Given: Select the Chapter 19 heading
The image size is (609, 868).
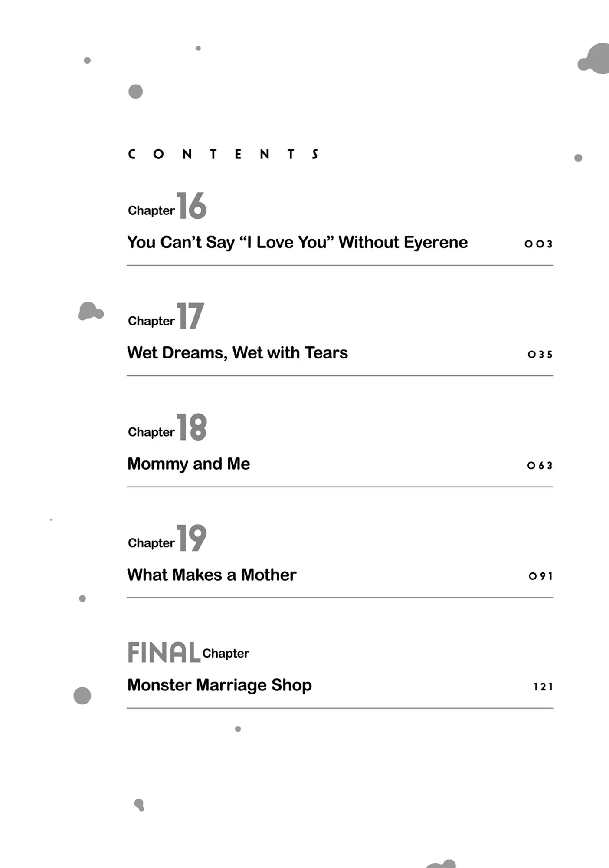Looking at the screenshot, I should coord(167,539).
